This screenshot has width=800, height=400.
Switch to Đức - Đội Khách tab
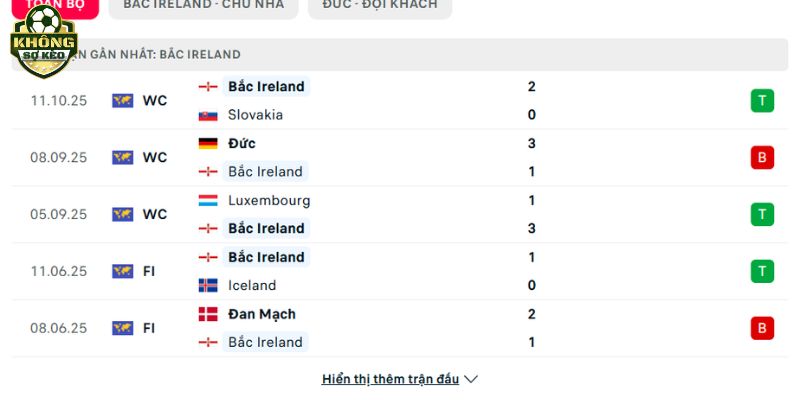[380, 5]
